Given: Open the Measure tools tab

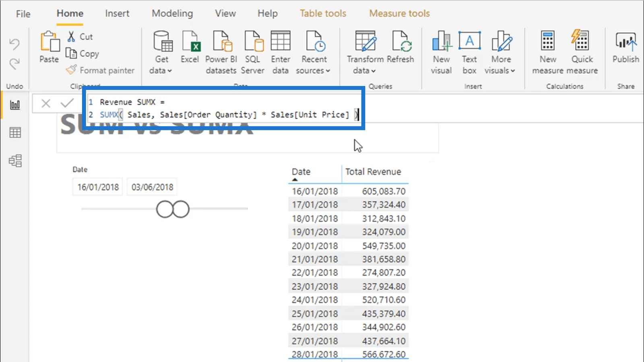Looking at the screenshot, I should (399, 13).
